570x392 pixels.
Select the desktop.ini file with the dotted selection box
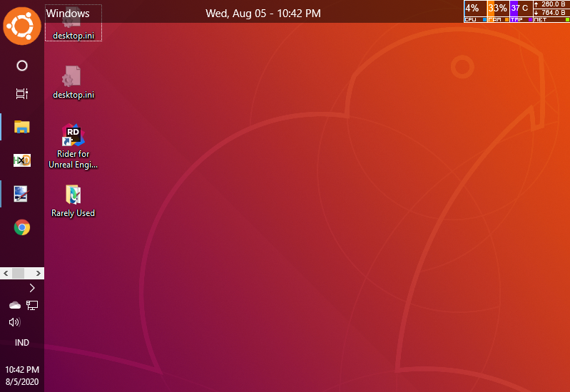[73, 24]
